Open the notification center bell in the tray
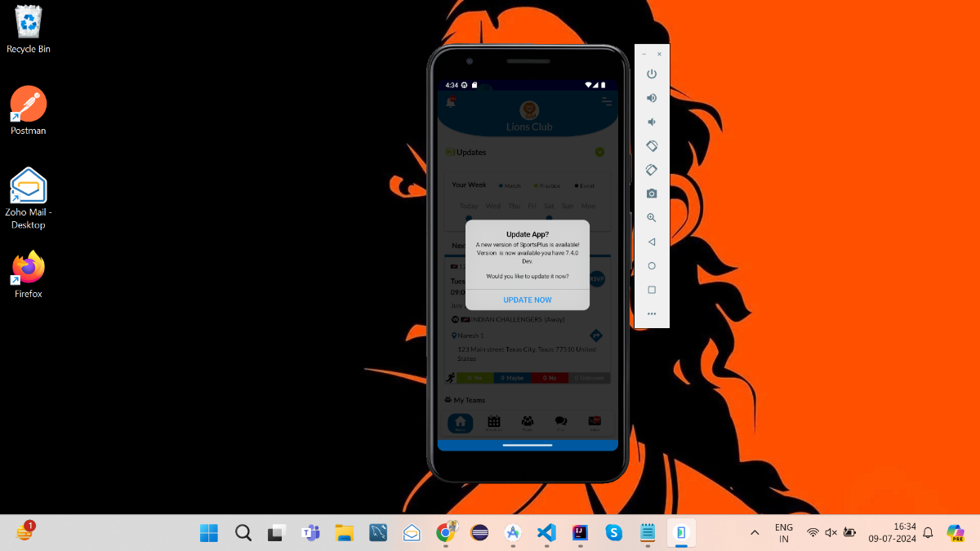Image resolution: width=980 pixels, height=551 pixels. click(928, 533)
